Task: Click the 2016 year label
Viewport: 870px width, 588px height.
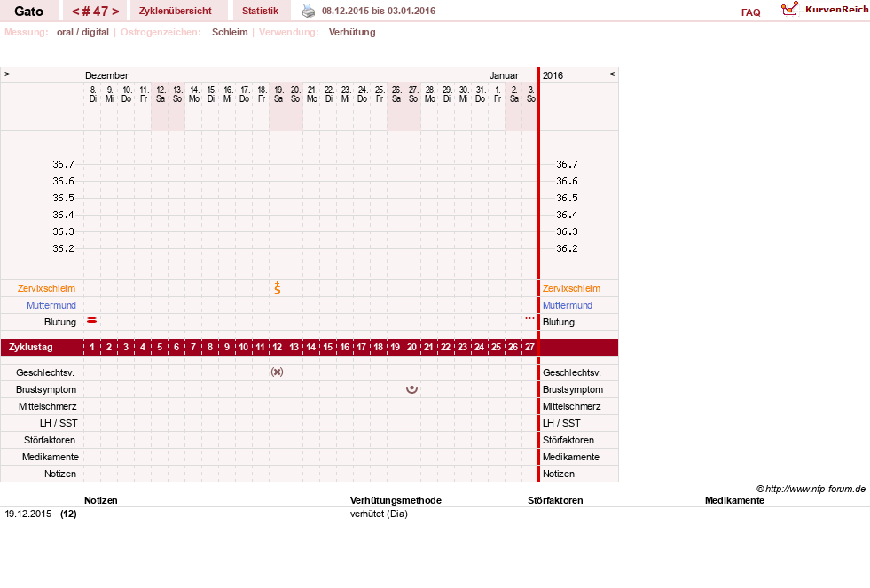Action: click(553, 75)
